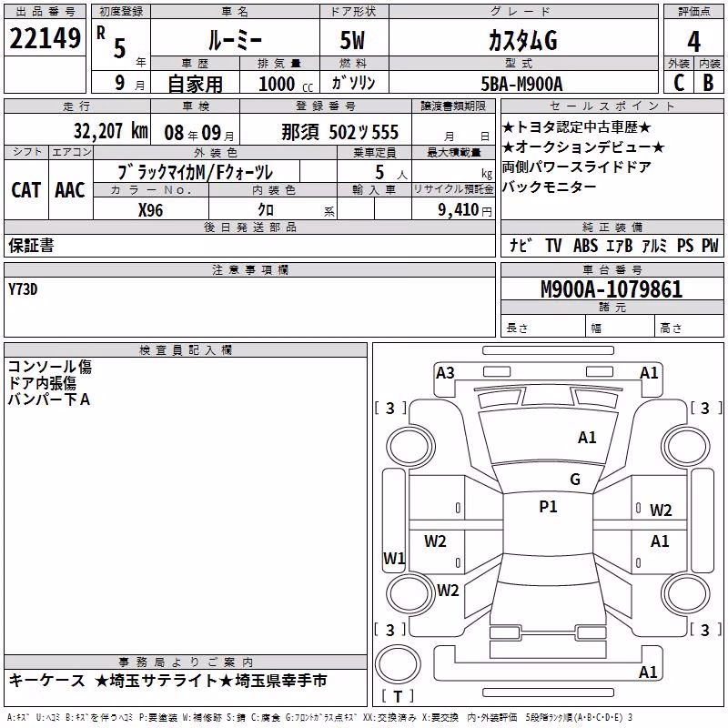Click the A3 damage mark on diagram
This screenshot has width=728, height=728.
pos(445,373)
